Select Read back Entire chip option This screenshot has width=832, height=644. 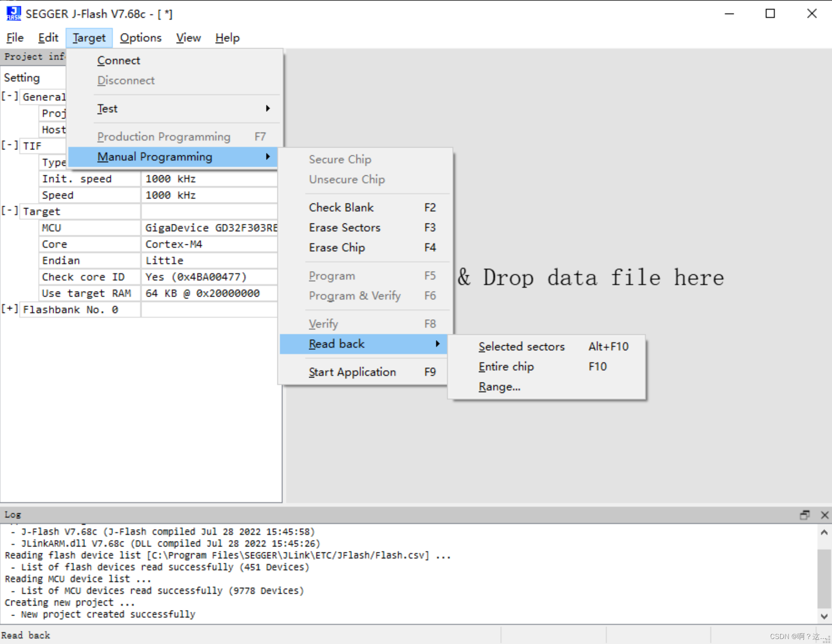click(x=507, y=366)
